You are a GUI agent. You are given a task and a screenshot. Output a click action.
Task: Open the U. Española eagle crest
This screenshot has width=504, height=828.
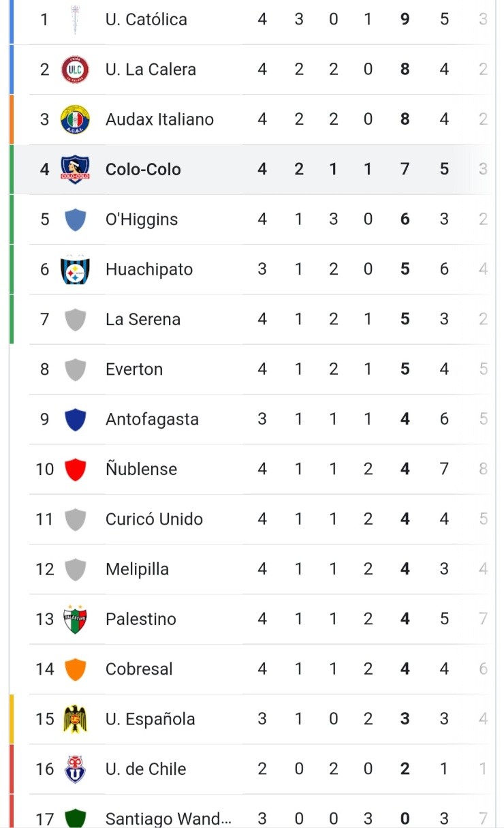(75, 719)
